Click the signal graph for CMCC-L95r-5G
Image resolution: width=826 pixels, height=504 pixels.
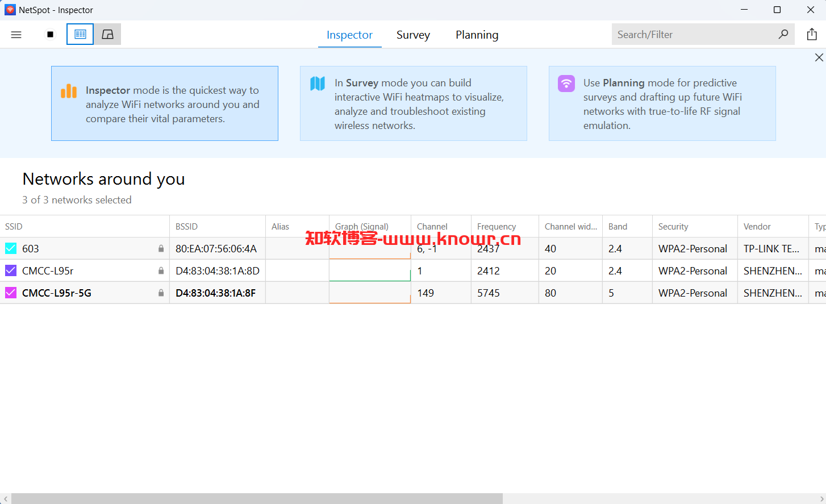[x=370, y=293]
